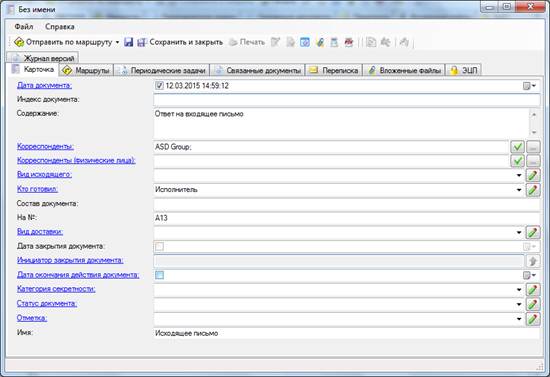The image size is (550, 377).
Task: Expand the Кто готовил dropdown
Action: (x=519, y=190)
